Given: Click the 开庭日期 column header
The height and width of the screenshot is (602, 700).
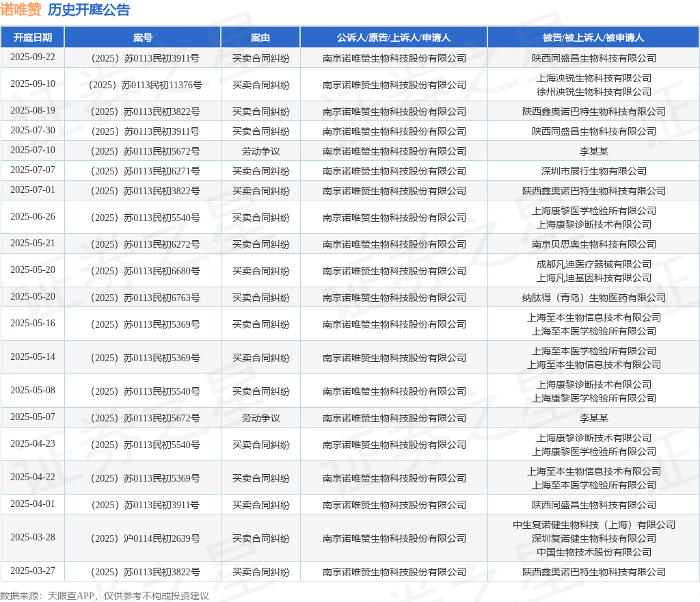Looking at the screenshot, I should coord(33,38).
